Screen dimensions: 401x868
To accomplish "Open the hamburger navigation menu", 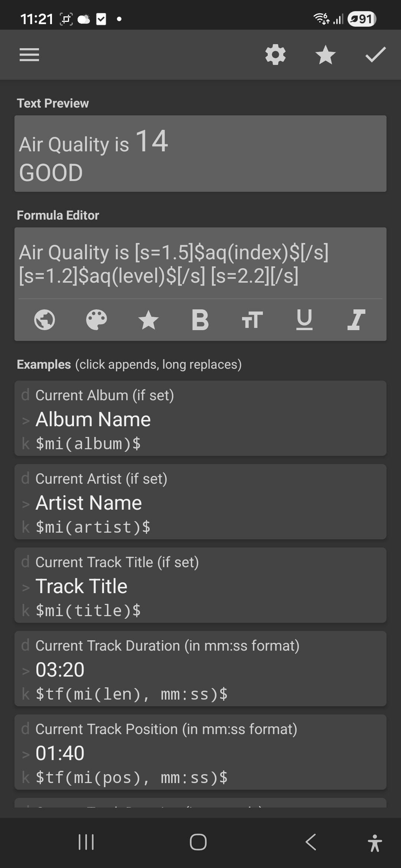I will pos(29,55).
